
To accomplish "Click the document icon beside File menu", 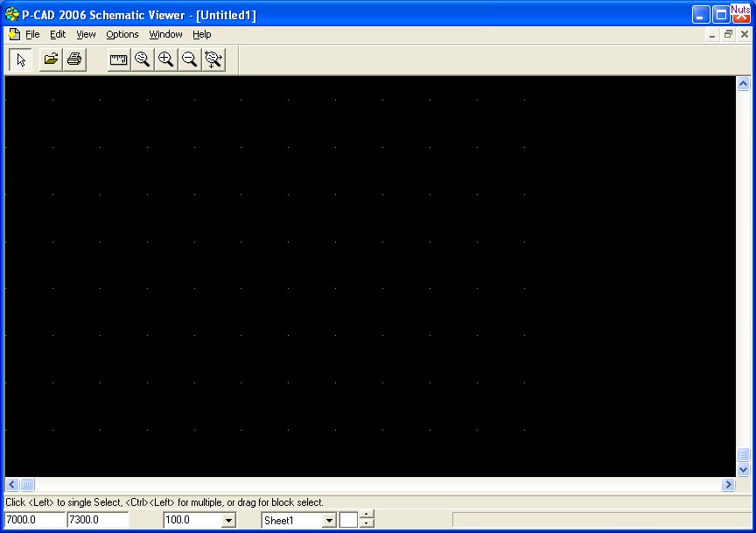I will point(13,34).
